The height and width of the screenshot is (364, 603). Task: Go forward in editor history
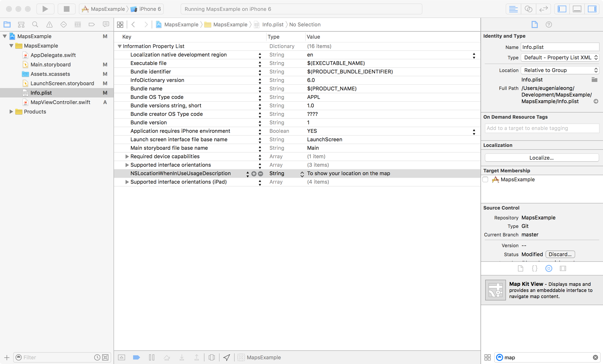click(x=146, y=24)
